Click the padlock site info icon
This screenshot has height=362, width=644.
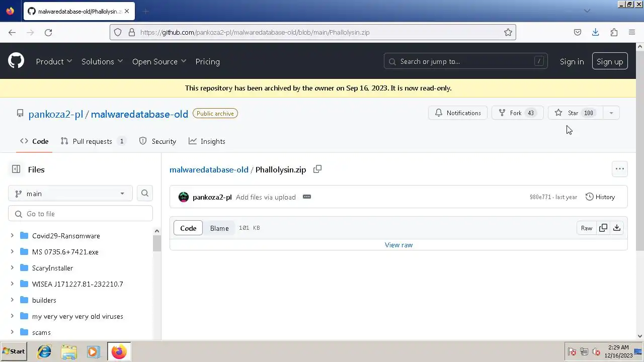(x=132, y=32)
